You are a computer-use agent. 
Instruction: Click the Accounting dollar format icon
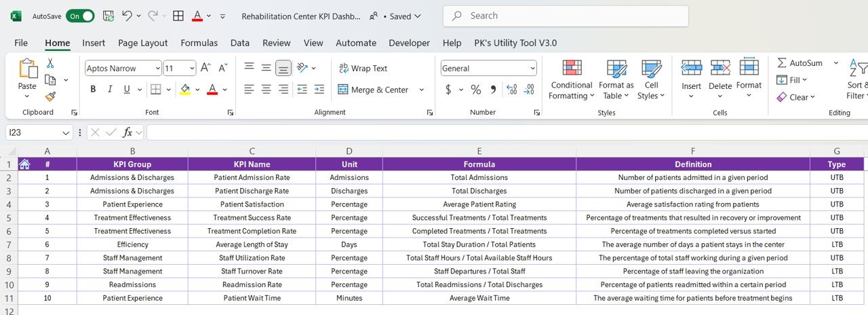448,90
